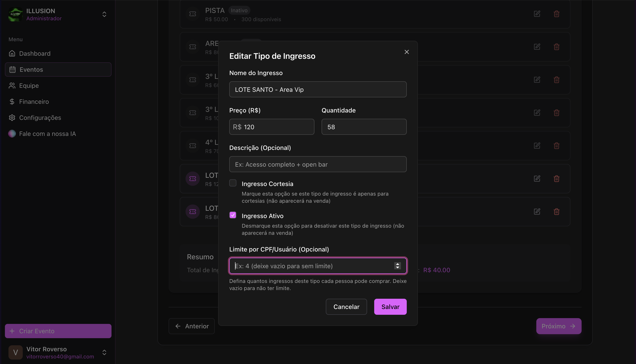
Task: Click the edit icon on the last LOT ticket row
Action: 537,212
